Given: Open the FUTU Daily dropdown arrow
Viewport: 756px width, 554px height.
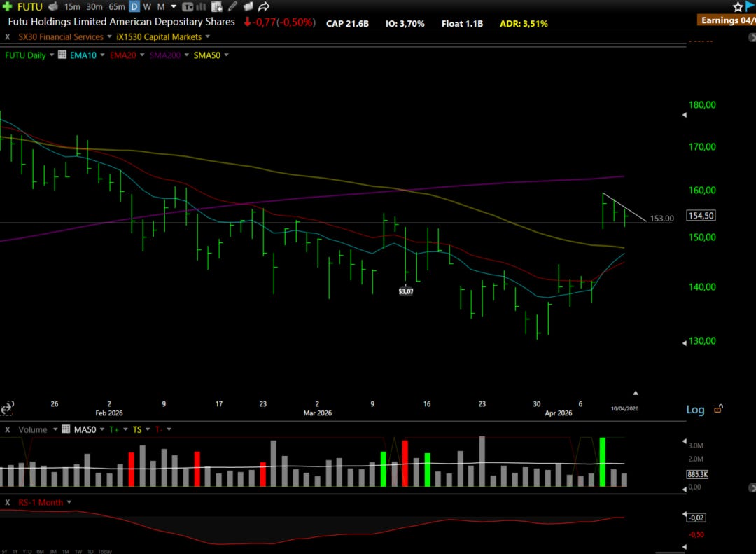Looking at the screenshot, I should pyautogui.click(x=52, y=55).
